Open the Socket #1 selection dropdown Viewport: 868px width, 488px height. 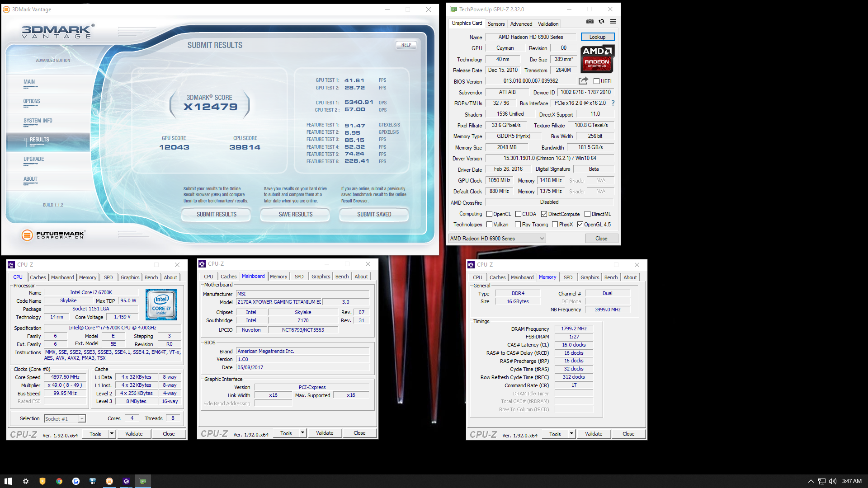click(x=65, y=419)
